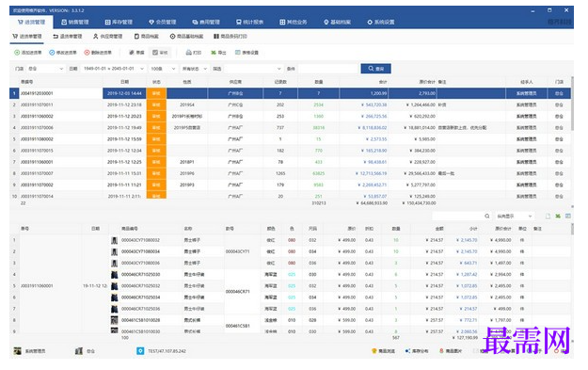Switch to the 销售管理 main tab

pyautogui.click(x=75, y=23)
